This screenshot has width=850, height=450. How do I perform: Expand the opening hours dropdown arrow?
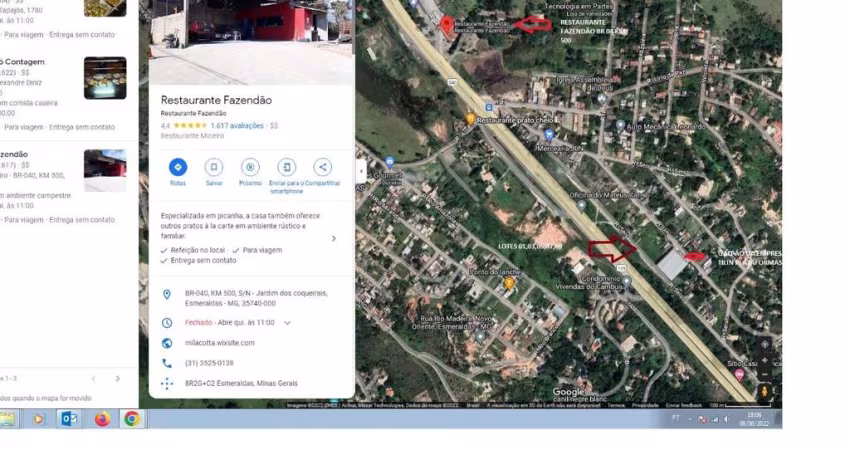point(287,323)
